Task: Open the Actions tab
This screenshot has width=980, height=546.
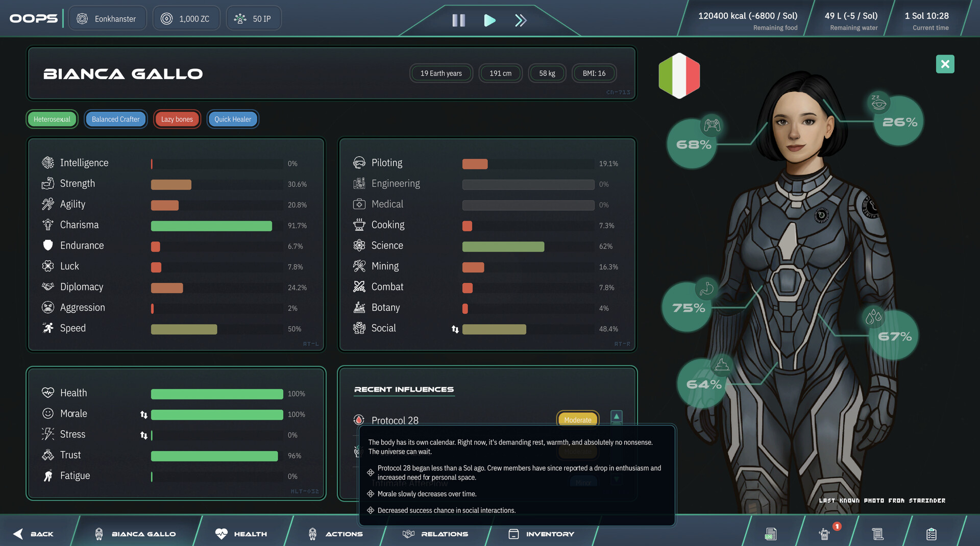Action: click(336, 534)
